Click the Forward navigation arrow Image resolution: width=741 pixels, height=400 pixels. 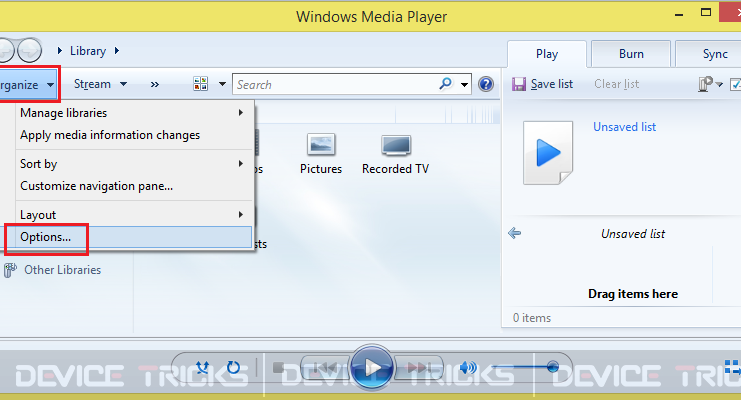tap(30, 50)
